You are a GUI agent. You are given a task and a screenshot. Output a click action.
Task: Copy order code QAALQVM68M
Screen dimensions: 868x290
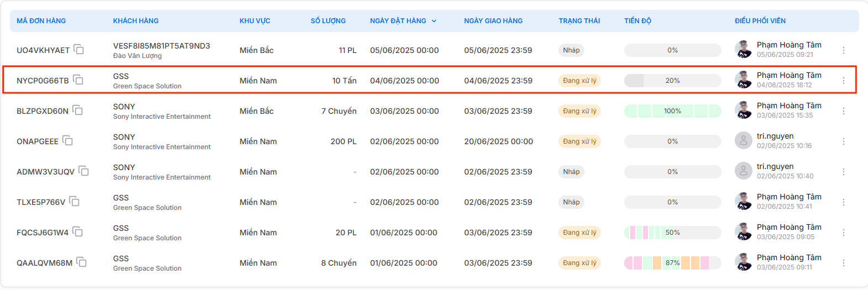tap(82, 262)
